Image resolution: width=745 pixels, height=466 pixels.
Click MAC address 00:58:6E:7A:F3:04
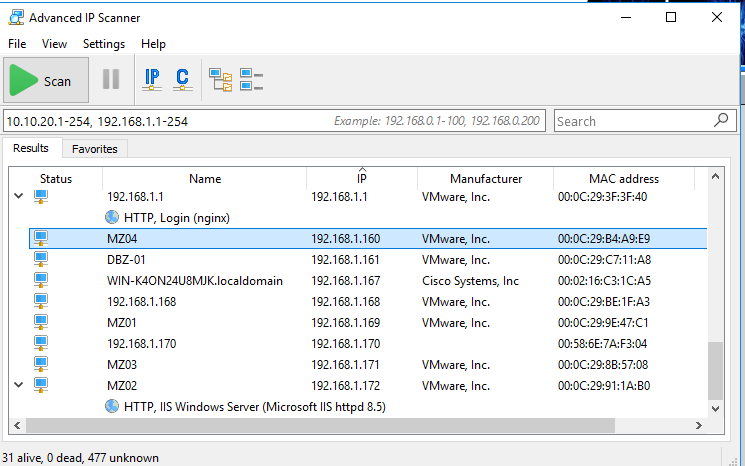[x=602, y=343]
